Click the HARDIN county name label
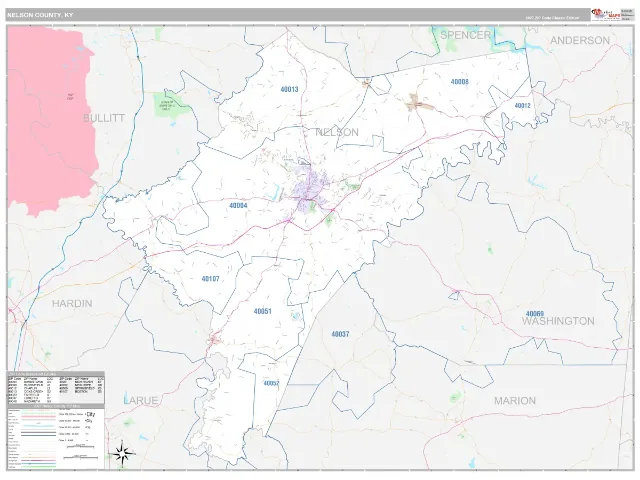Viewport: 640px width, 480px height. (72, 304)
